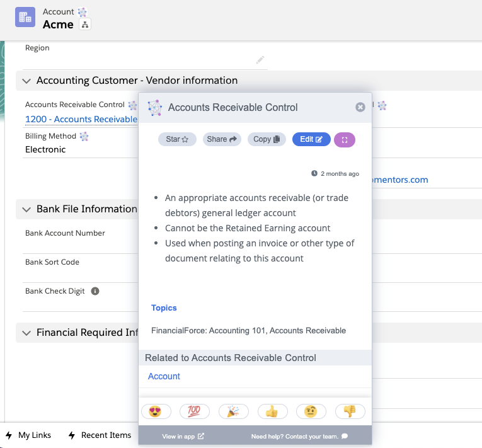Collapse Bank File Information section
This screenshot has width=482, height=448.
pos(26,209)
